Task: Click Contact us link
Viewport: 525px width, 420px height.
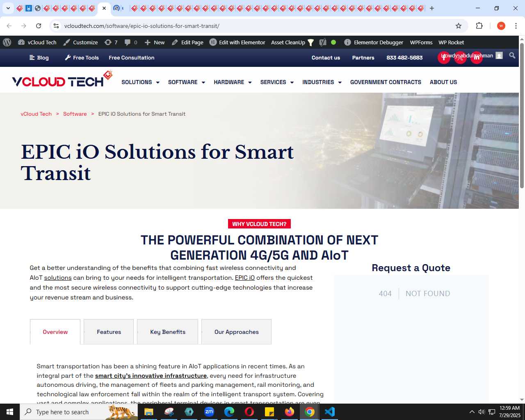Action: point(326,58)
